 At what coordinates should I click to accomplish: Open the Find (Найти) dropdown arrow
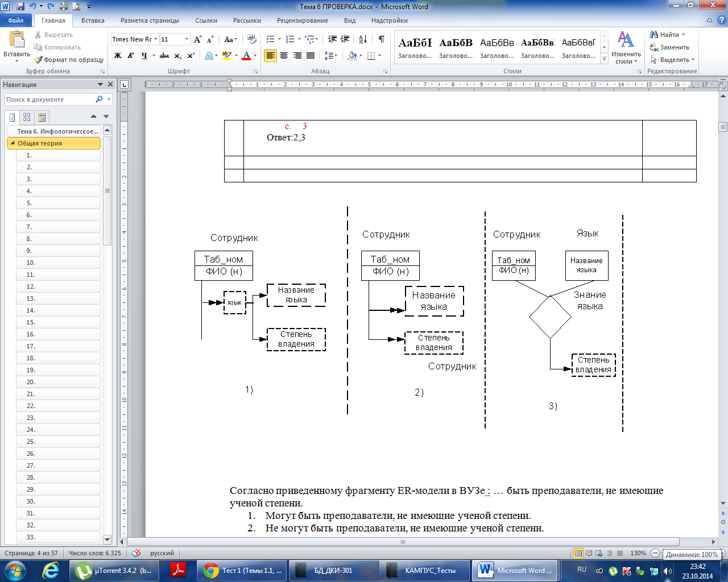pos(683,35)
